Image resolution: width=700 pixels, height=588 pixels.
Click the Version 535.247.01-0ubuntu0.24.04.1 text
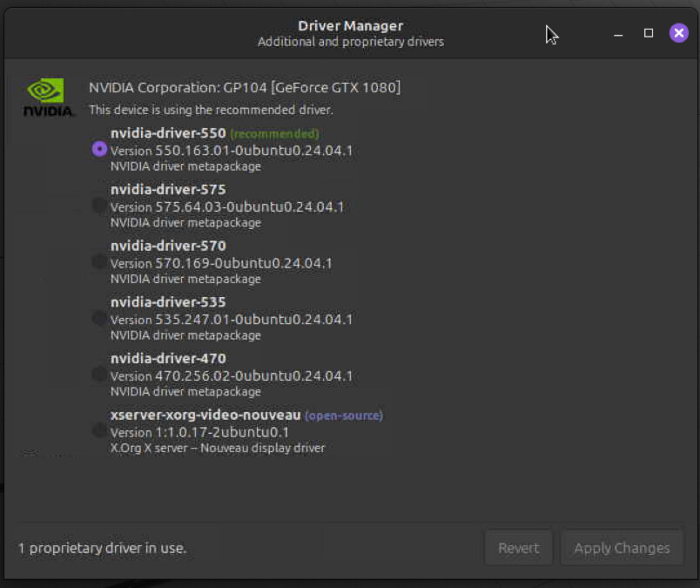(232, 320)
